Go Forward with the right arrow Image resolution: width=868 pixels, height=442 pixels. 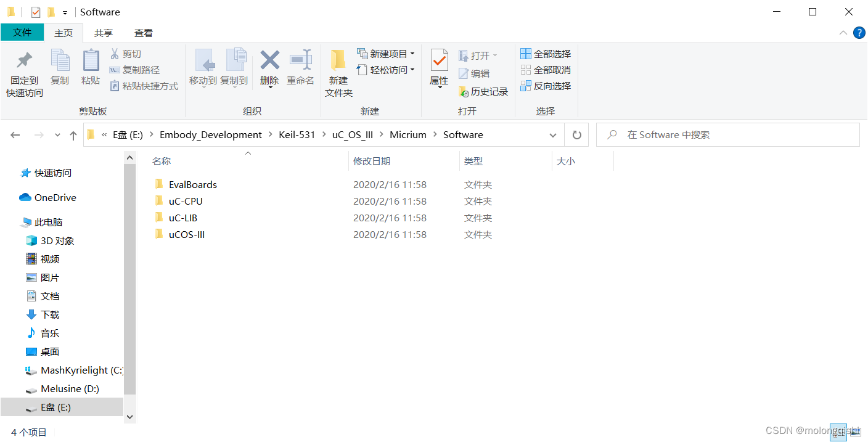pos(38,135)
